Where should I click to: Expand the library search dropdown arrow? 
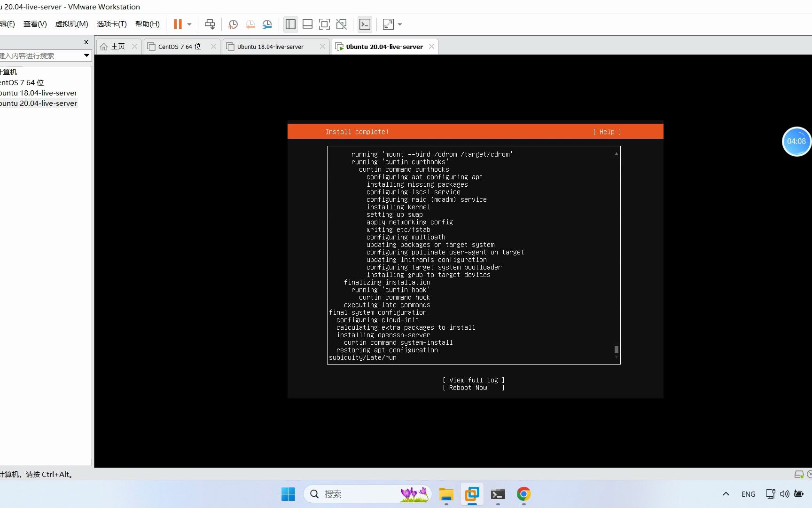(86, 56)
